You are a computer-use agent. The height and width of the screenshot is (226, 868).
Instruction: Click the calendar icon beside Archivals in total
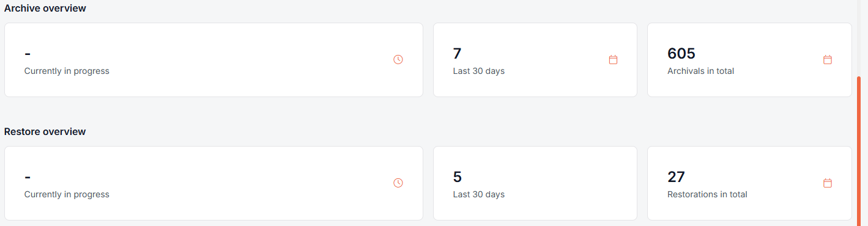coord(828,60)
